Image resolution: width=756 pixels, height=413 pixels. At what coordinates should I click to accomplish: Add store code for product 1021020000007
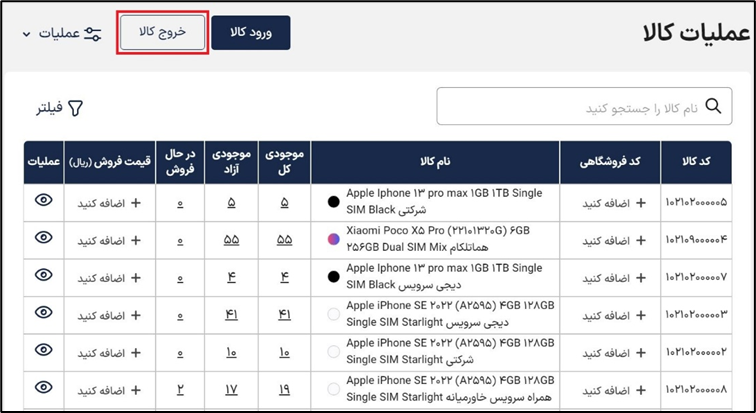(x=614, y=278)
